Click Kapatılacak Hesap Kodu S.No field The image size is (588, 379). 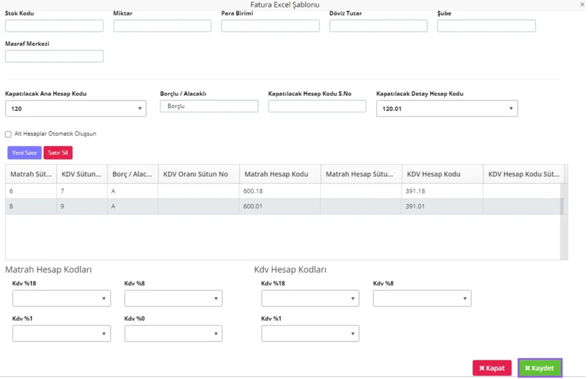(317, 106)
